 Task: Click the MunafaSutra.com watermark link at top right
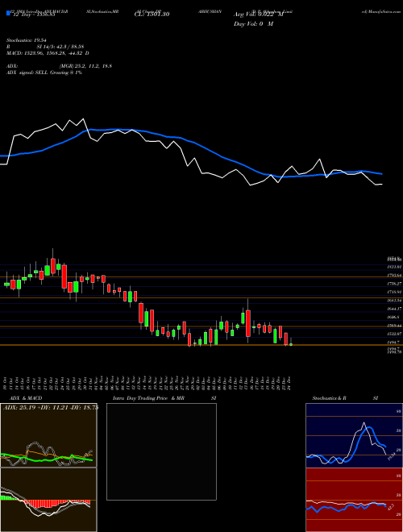381,11
